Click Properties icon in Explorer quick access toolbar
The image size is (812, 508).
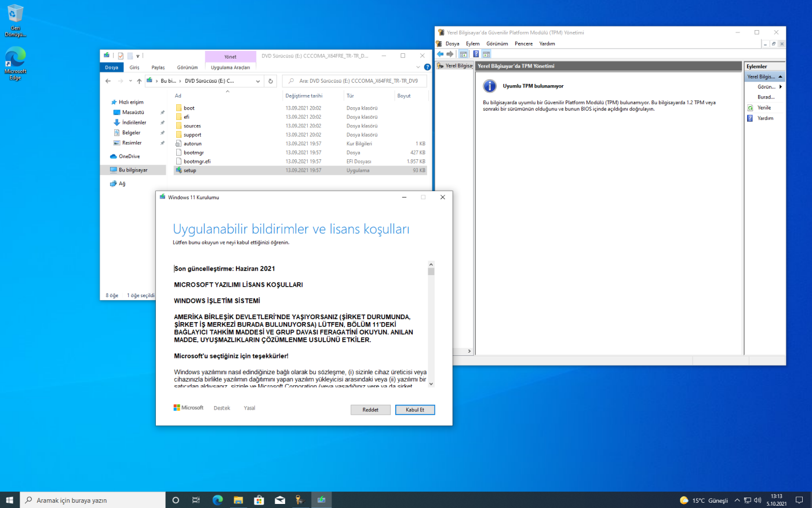(x=121, y=56)
